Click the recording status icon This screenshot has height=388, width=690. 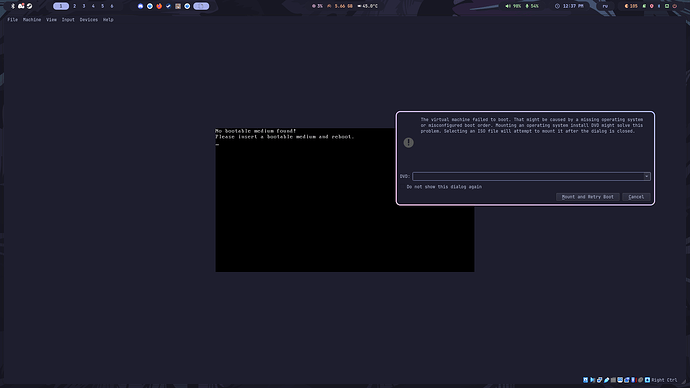click(x=627, y=380)
